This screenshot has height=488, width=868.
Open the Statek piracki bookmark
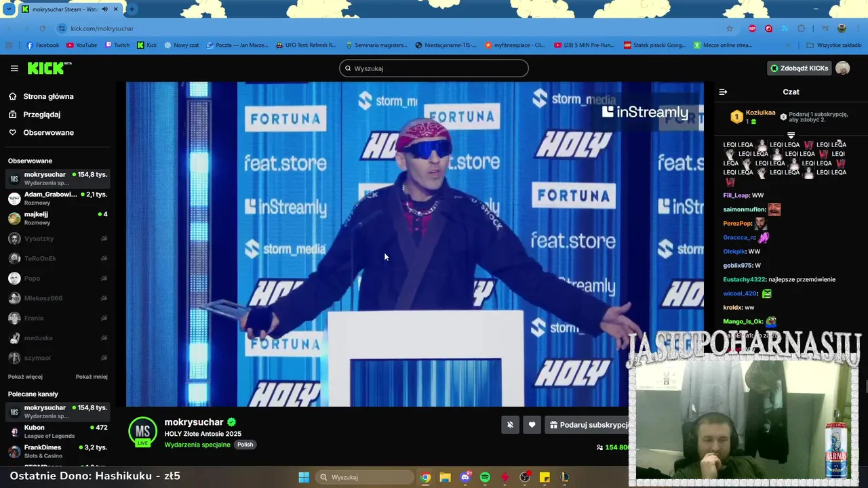654,45
